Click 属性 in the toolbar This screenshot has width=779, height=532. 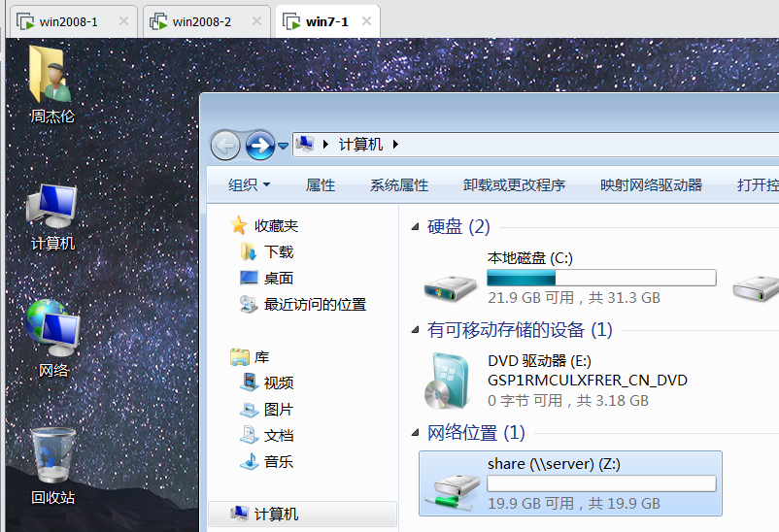click(x=321, y=185)
